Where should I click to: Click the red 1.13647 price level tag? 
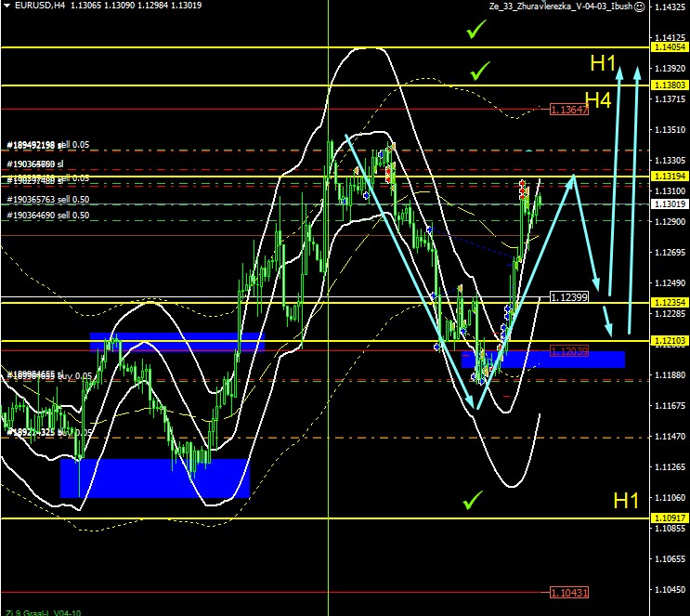coord(568,110)
